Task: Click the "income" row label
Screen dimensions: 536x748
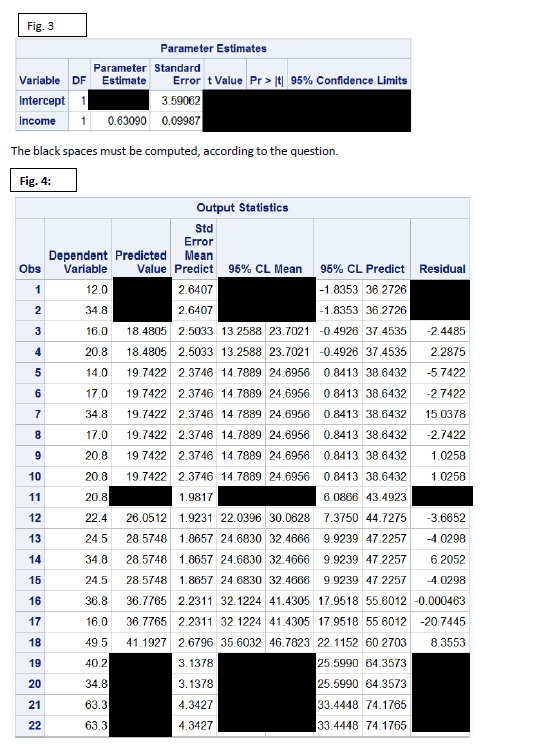Action: [37, 121]
